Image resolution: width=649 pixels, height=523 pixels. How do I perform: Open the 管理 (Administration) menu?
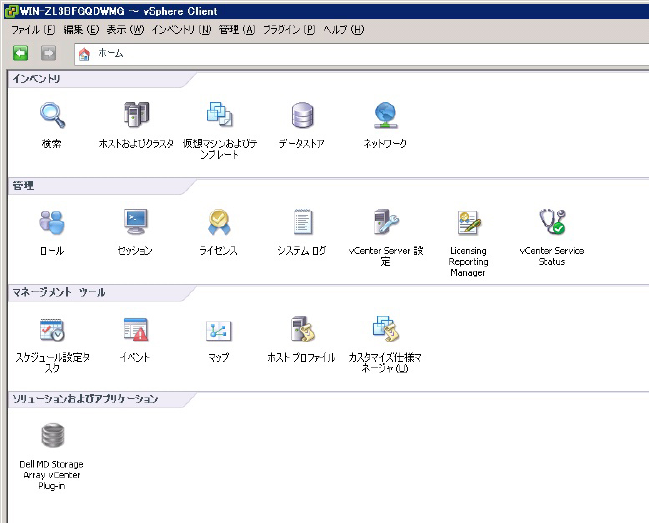point(237,30)
